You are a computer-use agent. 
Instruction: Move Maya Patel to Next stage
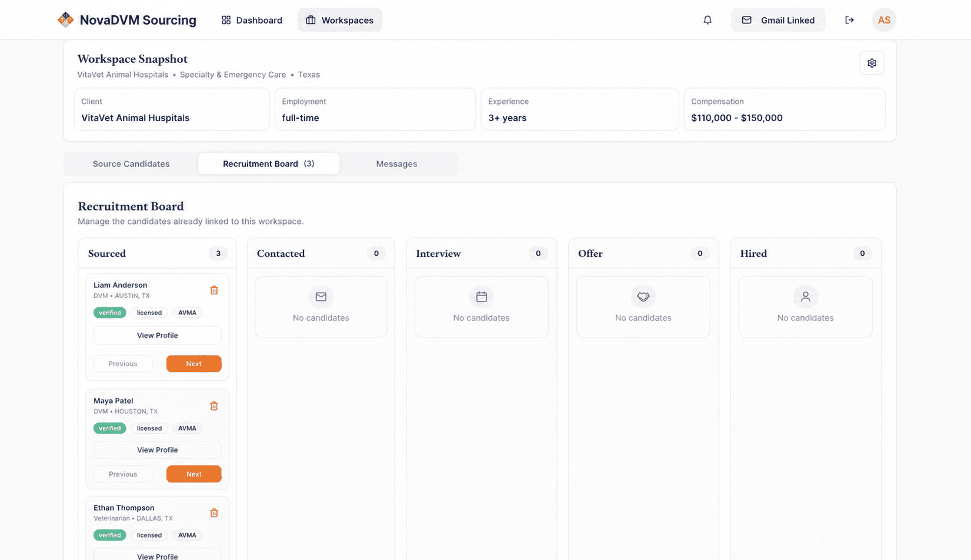(194, 474)
